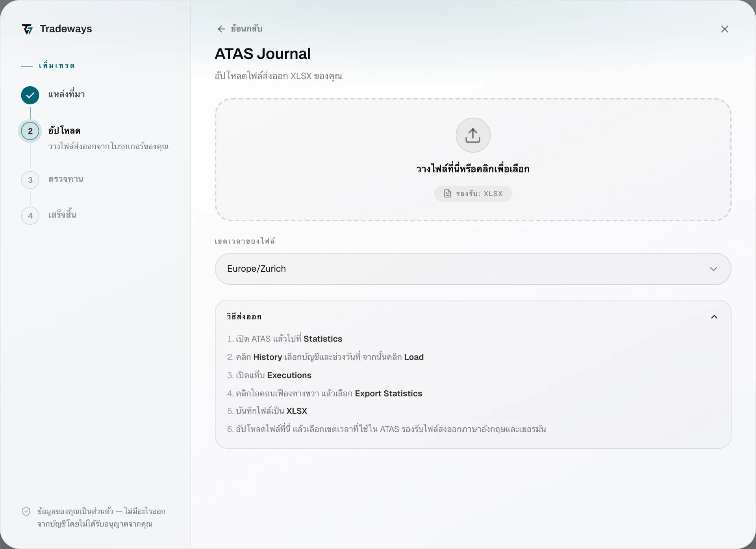The width and height of the screenshot is (756, 549).
Task: Click the วิธีส่งออก header title
Action: (244, 317)
